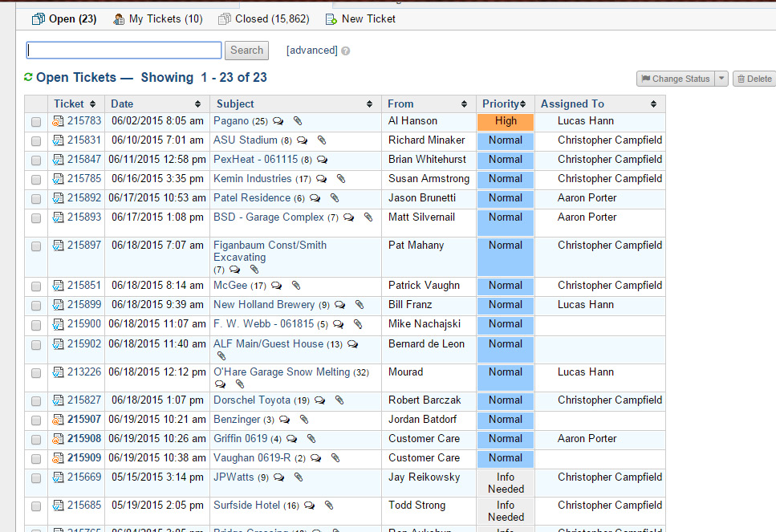Open the Change Status dropdown arrow
The image size is (776, 532).
click(x=721, y=78)
